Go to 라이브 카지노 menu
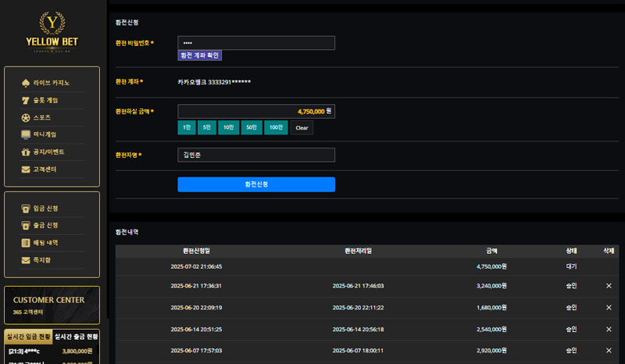The height and width of the screenshot is (364, 625). click(52, 83)
